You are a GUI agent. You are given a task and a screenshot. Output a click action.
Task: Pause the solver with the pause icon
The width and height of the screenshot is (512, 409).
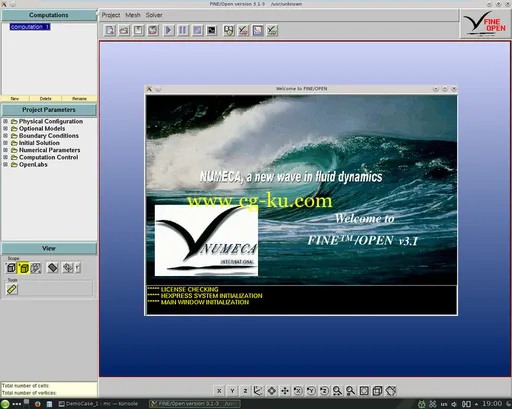(x=183, y=30)
